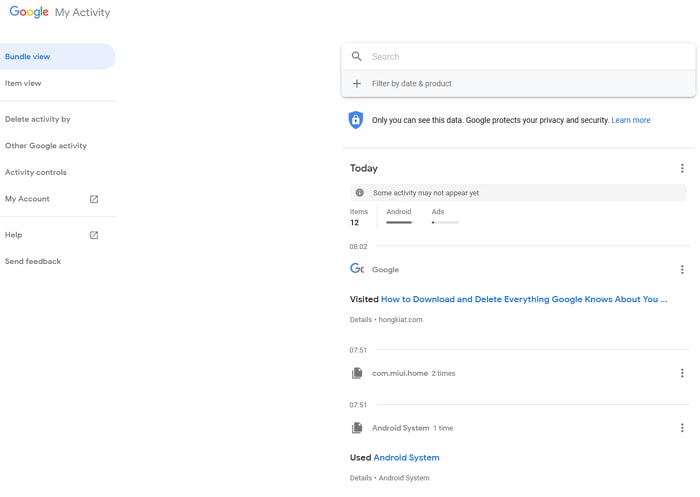Click the document icon beside com.miui.home
The height and width of the screenshot is (497, 700).
(357, 373)
